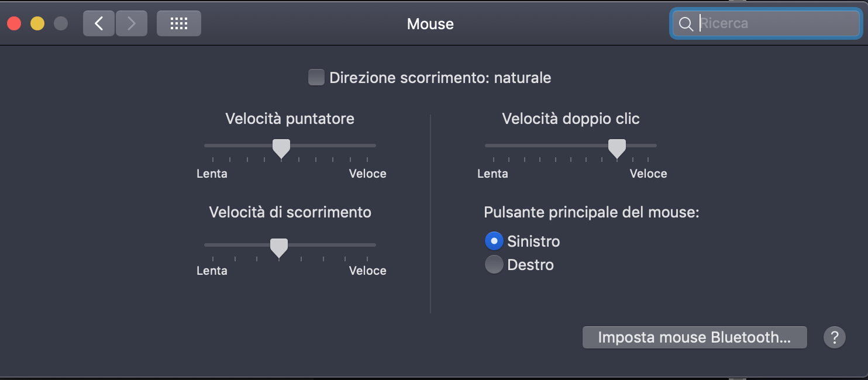Viewport: 868px width, 380px height.
Task: Show all preferences grid icon
Action: (178, 23)
